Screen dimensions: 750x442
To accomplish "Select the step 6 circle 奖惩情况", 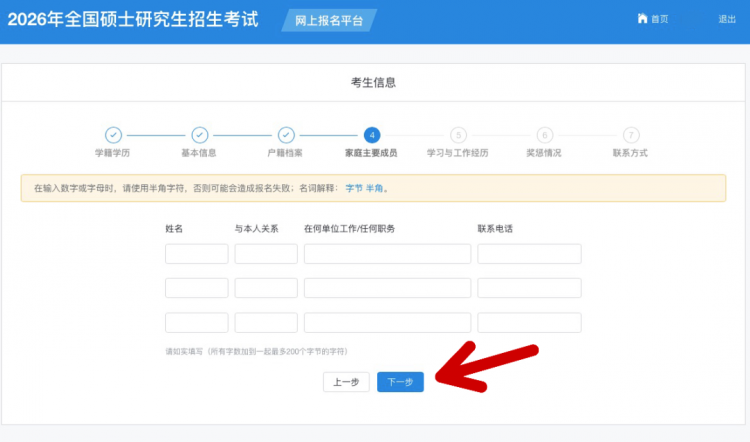I will point(544,135).
